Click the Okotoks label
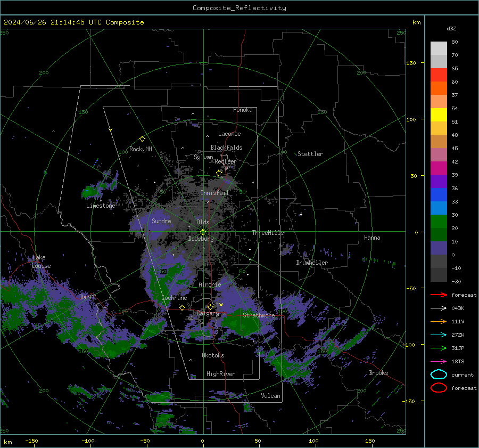Image resolution: width=479 pixels, height=448 pixels. 213,355
